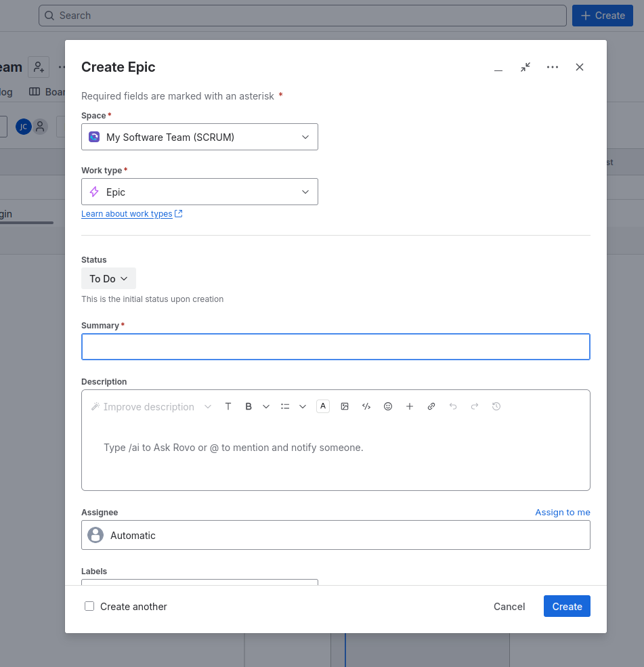The height and width of the screenshot is (667, 644).
Task: Open description version history icon
Action: 496,407
